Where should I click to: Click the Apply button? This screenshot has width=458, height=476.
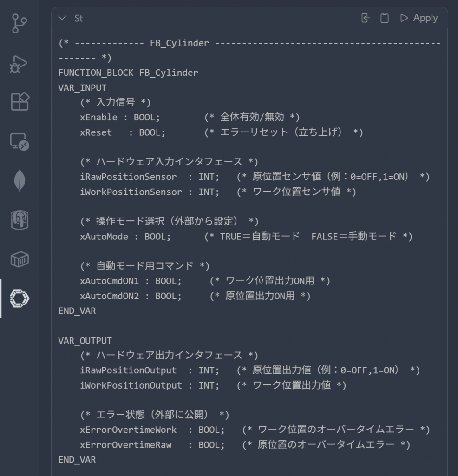coord(419,18)
